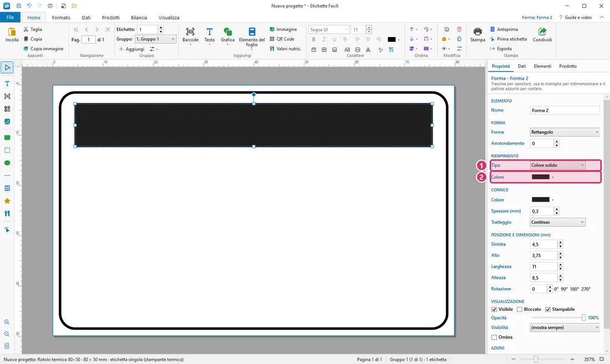Open the Stampa print command
Image resolution: width=610 pixels, height=364 pixels.
click(x=477, y=34)
